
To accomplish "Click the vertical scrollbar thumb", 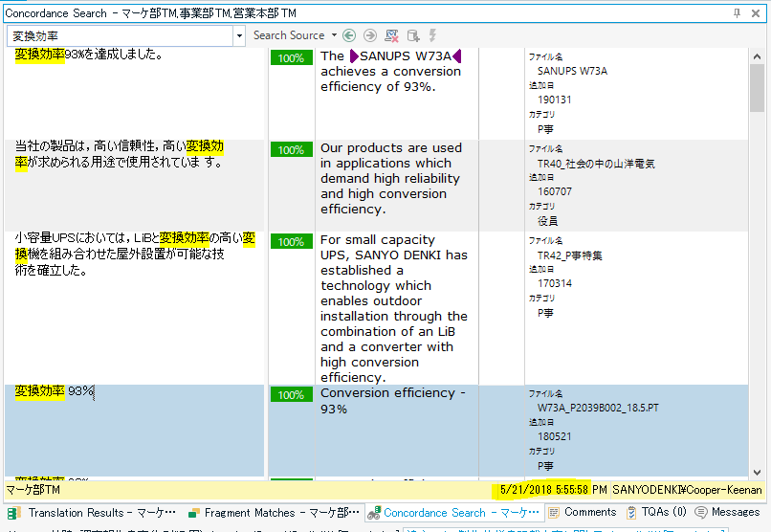I will coord(757,88).
